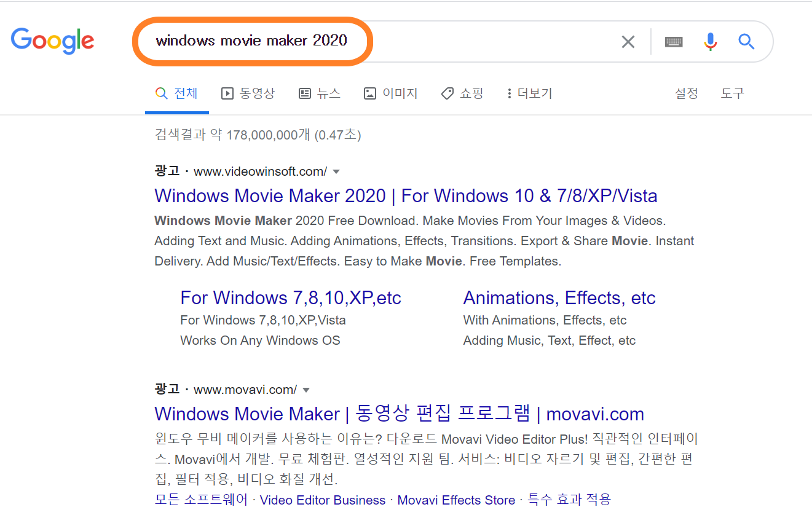Open 설정 settings menu

[x=687, y=93]
